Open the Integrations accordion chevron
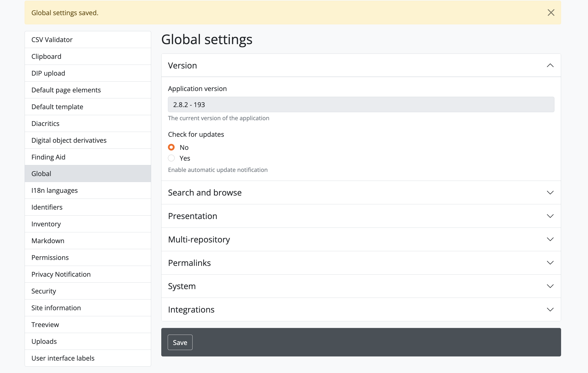This screenshot has width=588, height=373. [550, 309]
